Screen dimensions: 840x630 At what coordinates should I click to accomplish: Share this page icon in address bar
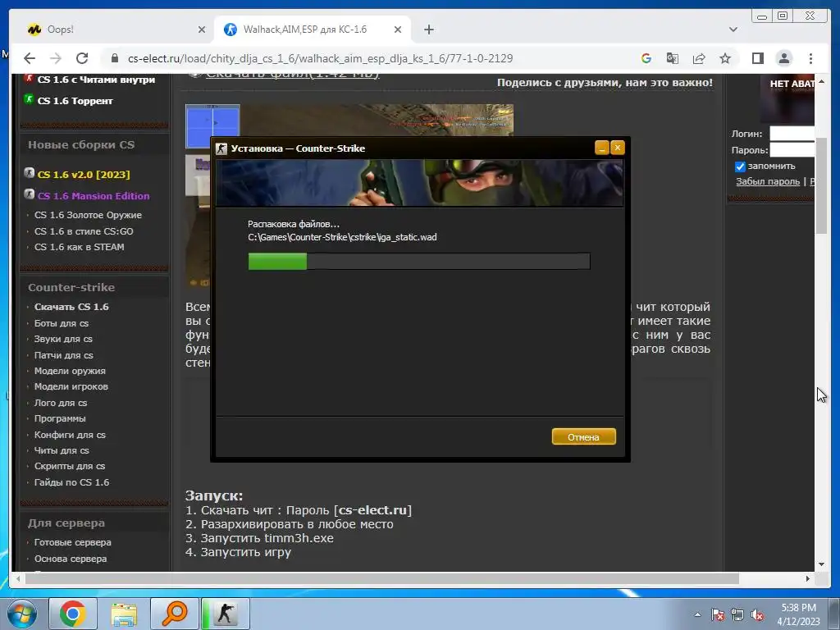[699, 58]
